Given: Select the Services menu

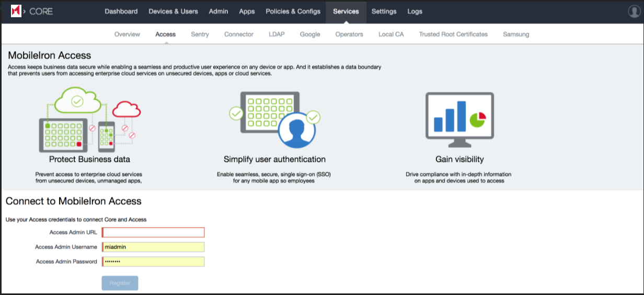Looking at the screenshot, I should click(x=346, y=11).
